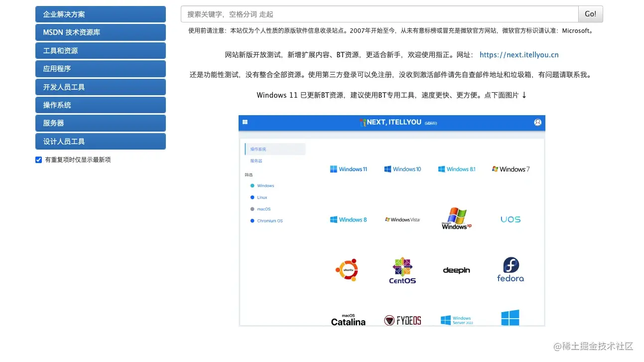Click the Windows Server 2022 logo
The width and height of the screenshot is (644, 362).
point(457,320)
